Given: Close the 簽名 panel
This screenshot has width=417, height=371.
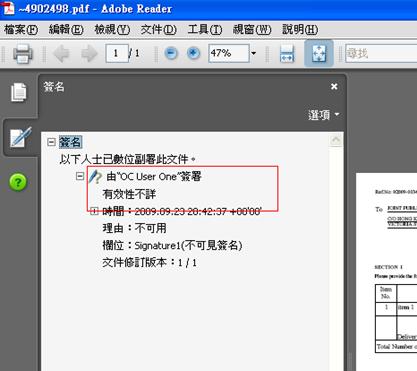Looking at the screenshot, I should pyautogui.click(x=334, y=87).
